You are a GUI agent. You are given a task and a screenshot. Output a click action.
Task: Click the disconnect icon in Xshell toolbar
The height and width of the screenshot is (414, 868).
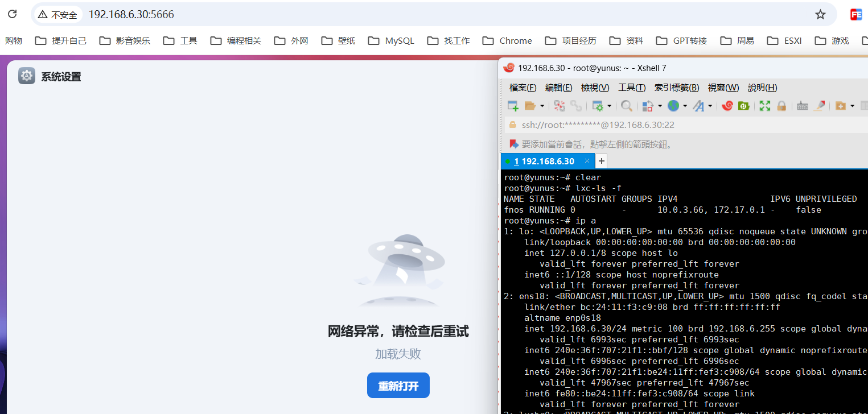click(560, 106)
